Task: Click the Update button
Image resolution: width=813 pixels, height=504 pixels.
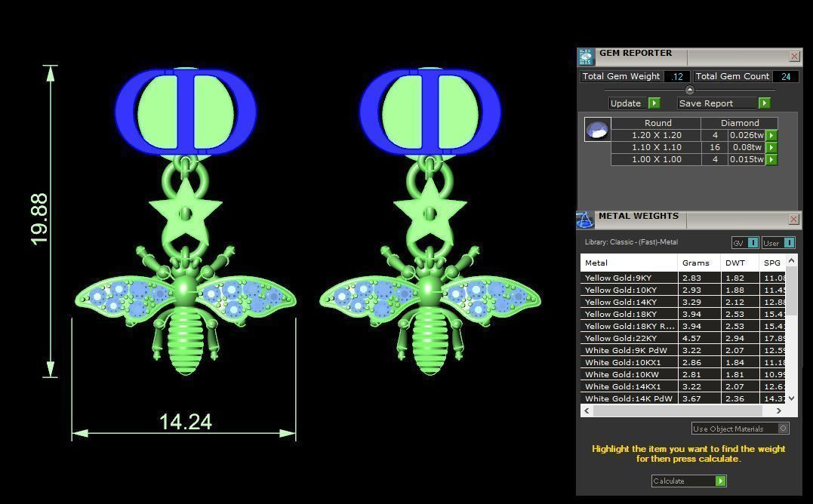Action: coord(635,103)
